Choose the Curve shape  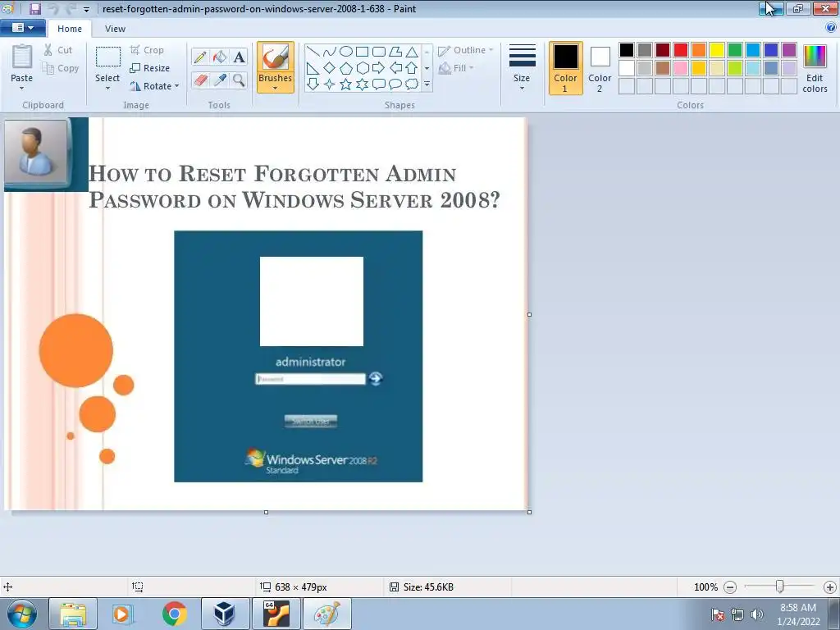[x=330, y=52]
